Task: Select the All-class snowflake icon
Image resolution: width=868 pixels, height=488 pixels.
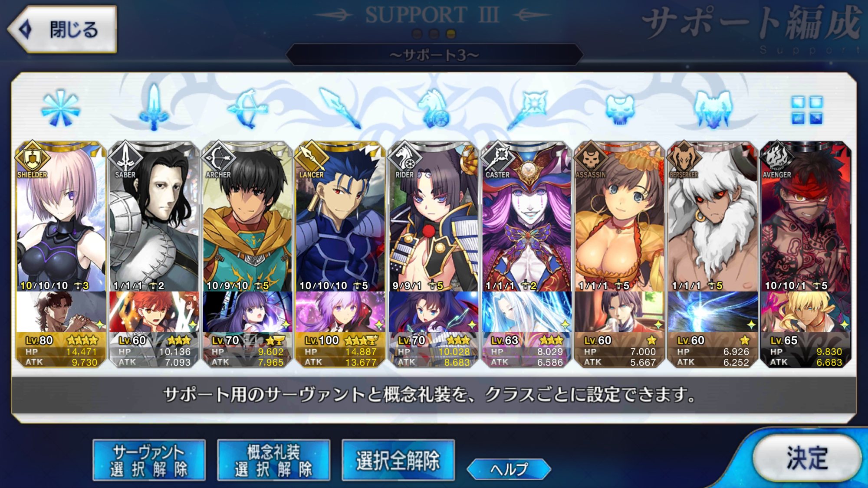Action: pyautogui.click(x=61, y=108)
